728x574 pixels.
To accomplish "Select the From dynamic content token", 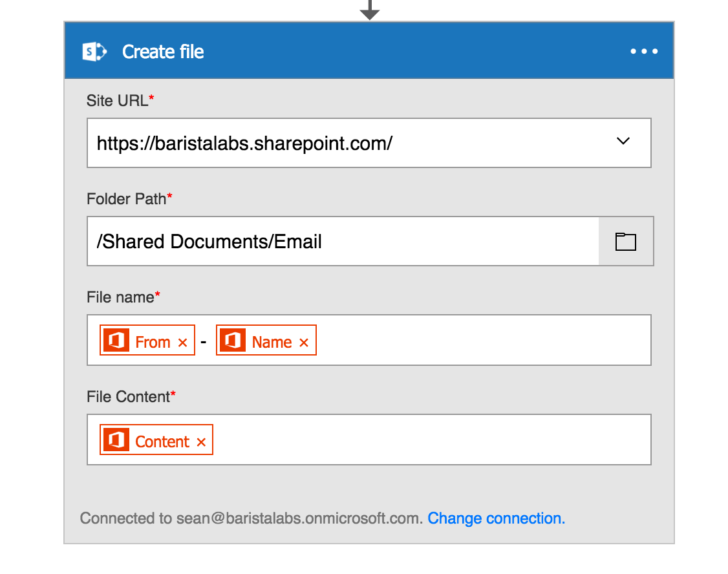I will click(x=147, y=340).
